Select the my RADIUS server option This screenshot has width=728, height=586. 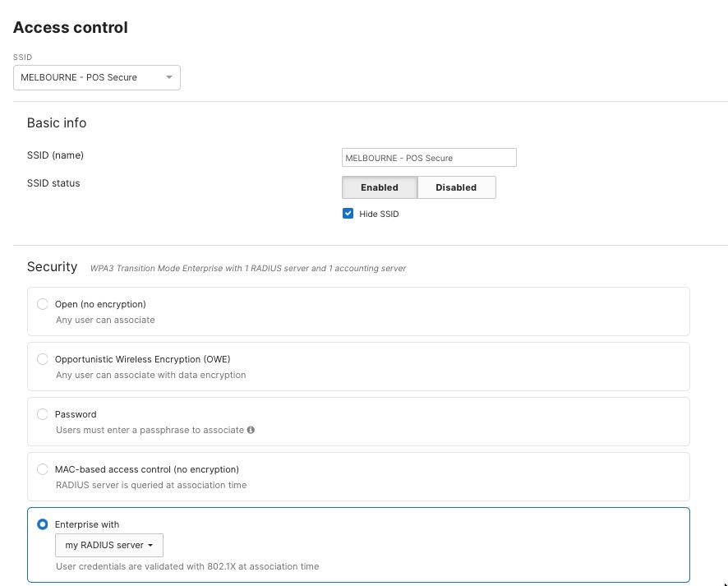(x=108, y=545)
